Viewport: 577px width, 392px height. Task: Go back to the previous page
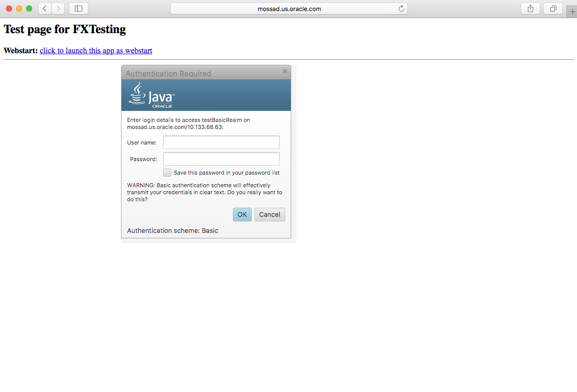pos(45,9)
